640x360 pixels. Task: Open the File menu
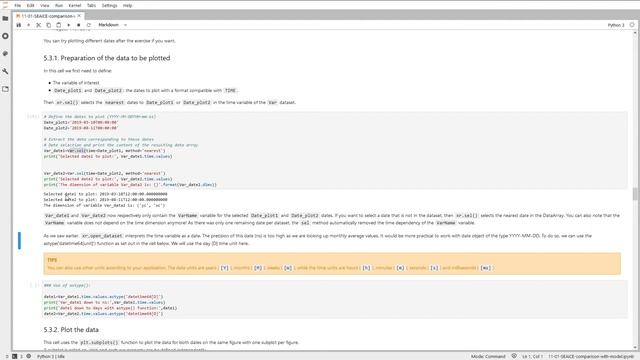click(x=18, y=5)
